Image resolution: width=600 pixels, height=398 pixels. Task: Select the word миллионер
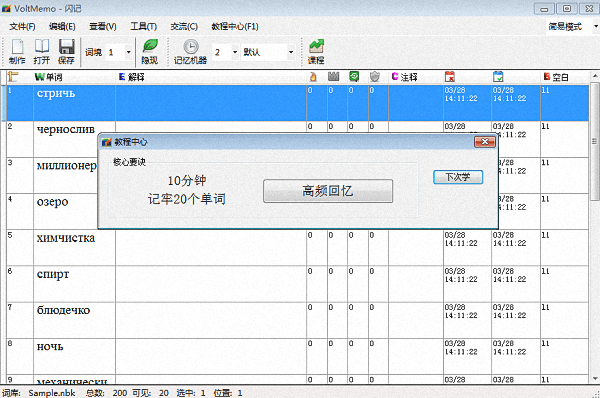(x=67, y=166)
